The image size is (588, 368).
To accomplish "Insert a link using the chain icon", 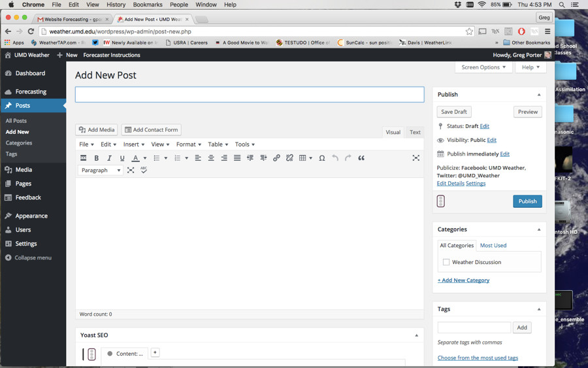I will coord(276,158).
